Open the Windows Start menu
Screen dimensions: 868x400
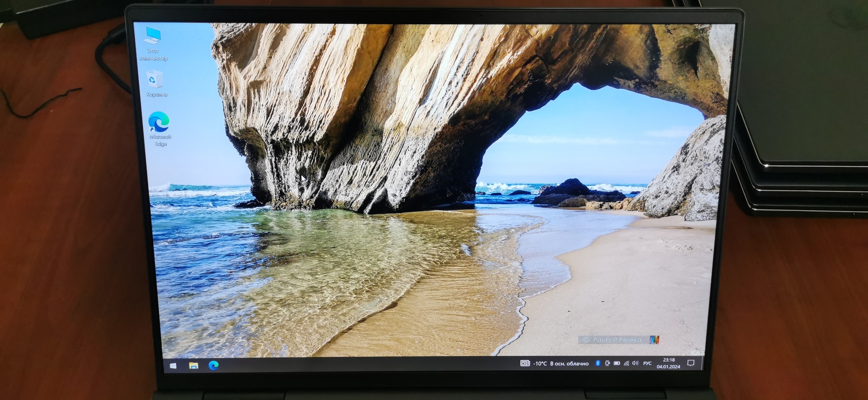pos(173,365)
